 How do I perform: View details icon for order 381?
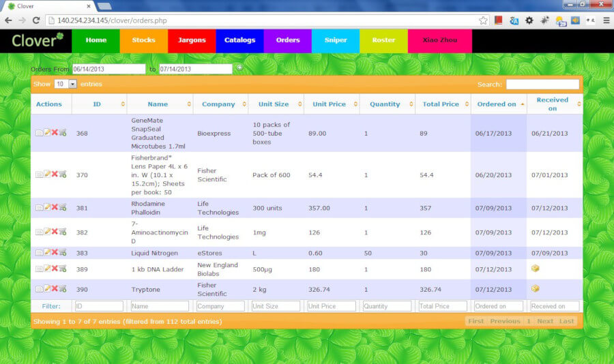click(39, 207)
